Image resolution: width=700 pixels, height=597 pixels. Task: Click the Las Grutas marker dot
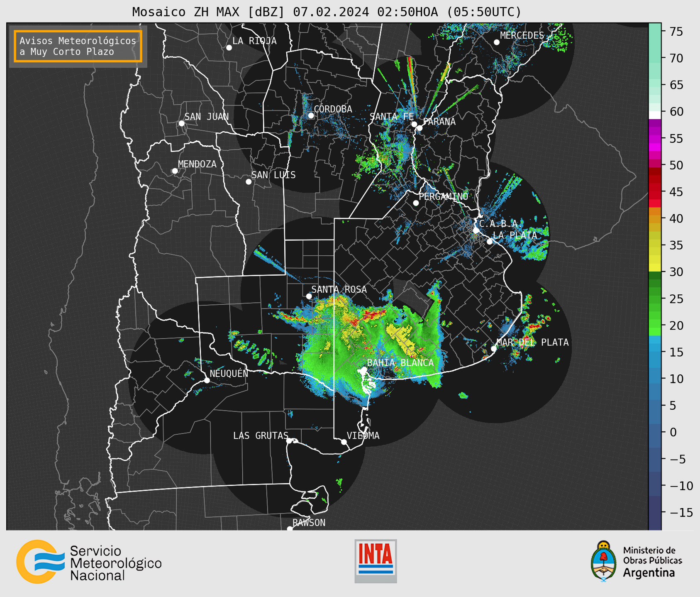click(x=289, y=441)
